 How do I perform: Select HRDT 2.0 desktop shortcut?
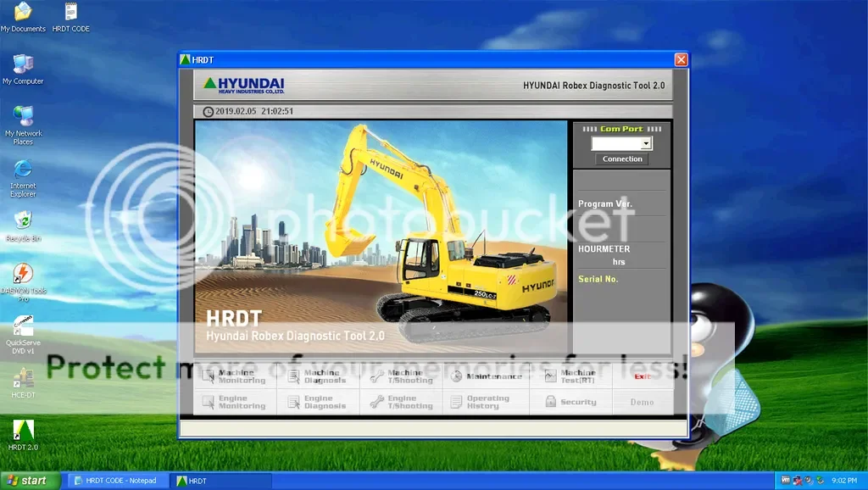(23, 431)
